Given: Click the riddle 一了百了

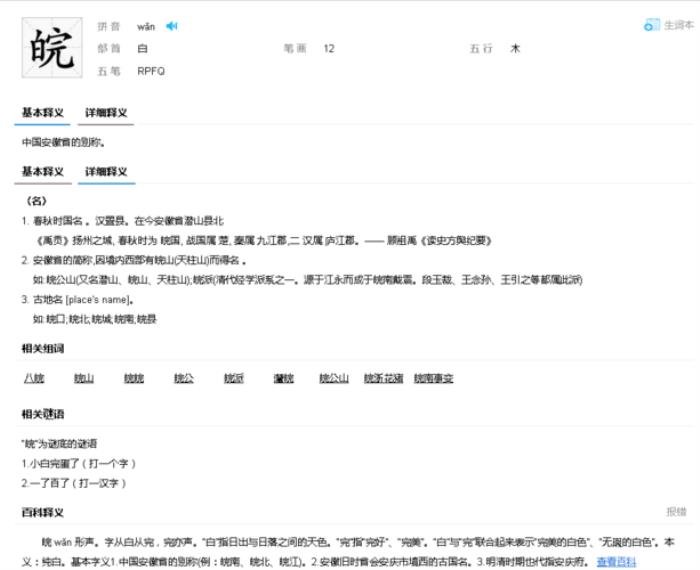Looking at the screenshot, I should pyautogui.click(x=74, y=482).
